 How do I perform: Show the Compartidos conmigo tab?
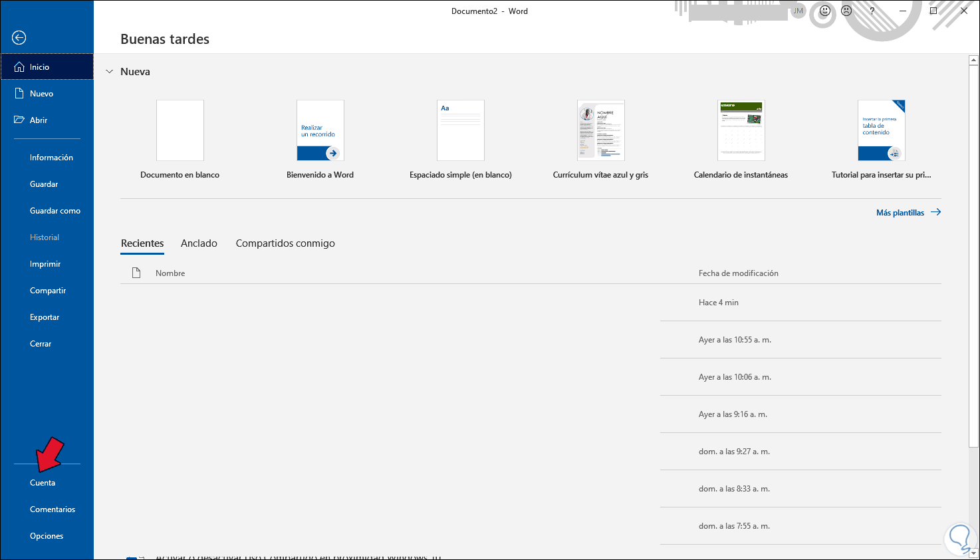pyautogui.click(x=285, y=243)
